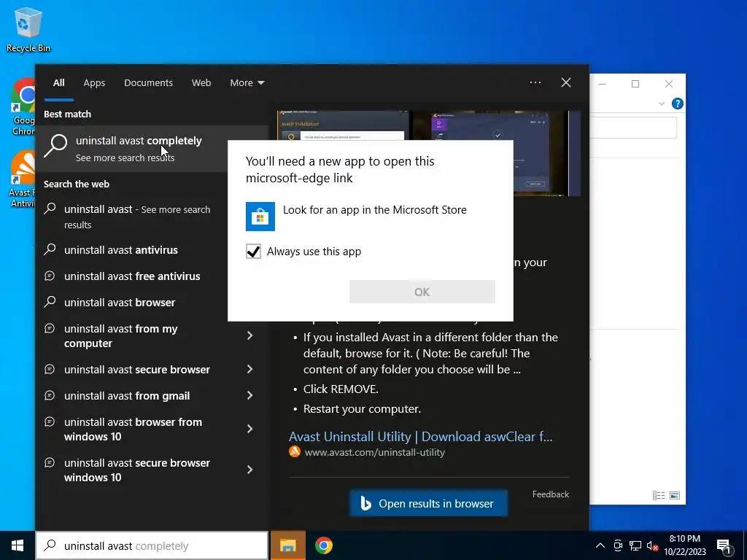Switch to the Apps tab
This screenshot has height=560, width=747.
point(94,82)
